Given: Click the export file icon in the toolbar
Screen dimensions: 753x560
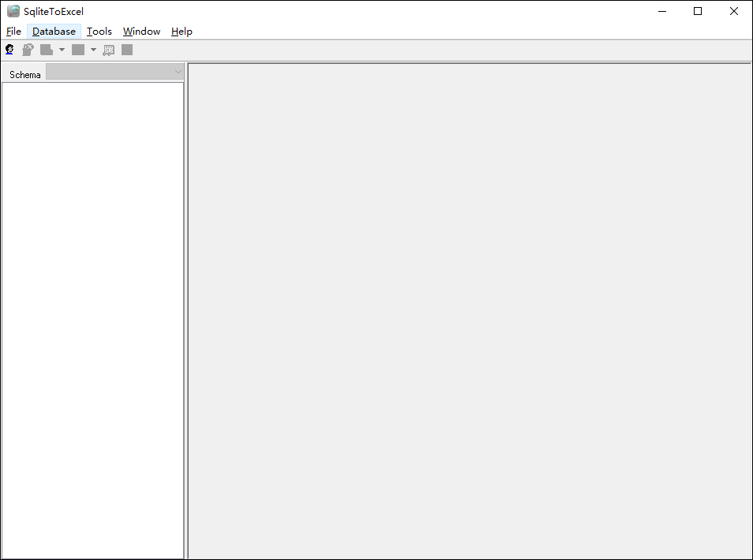Looking at the screenshot, I should click(47, 49).
